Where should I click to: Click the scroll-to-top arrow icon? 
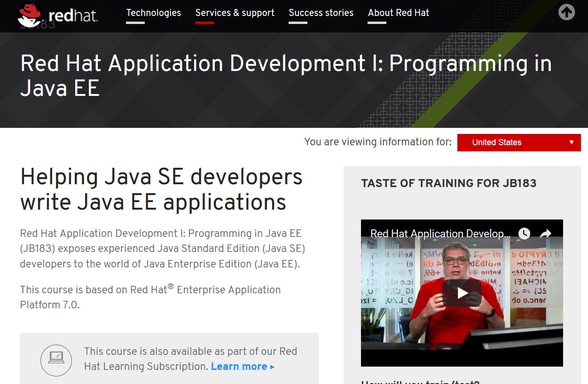pos(566,12)
